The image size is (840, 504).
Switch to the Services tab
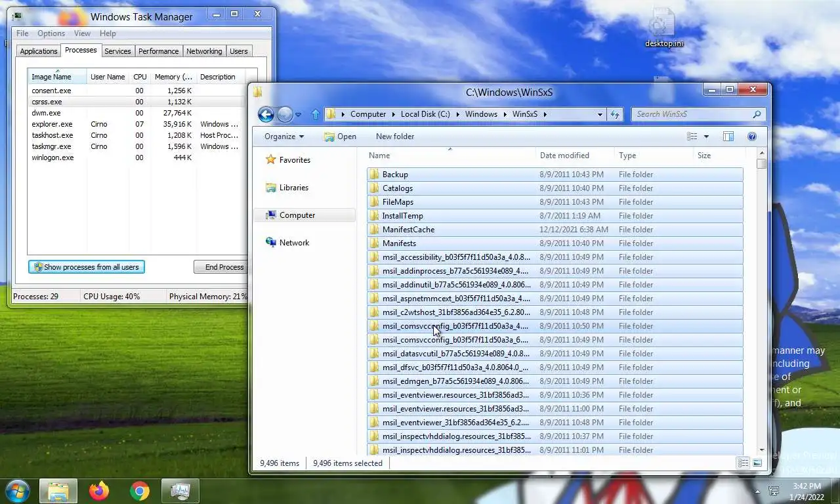pos(117,51)
